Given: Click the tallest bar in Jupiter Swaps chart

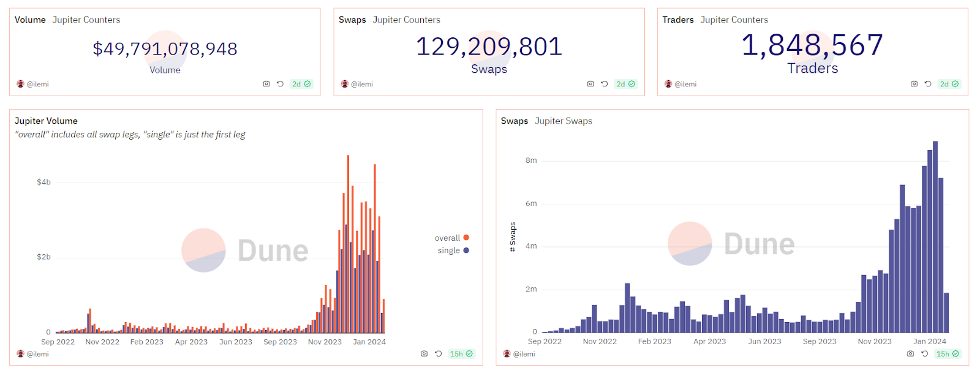Looking at the screenshot, I should (935, 237).
